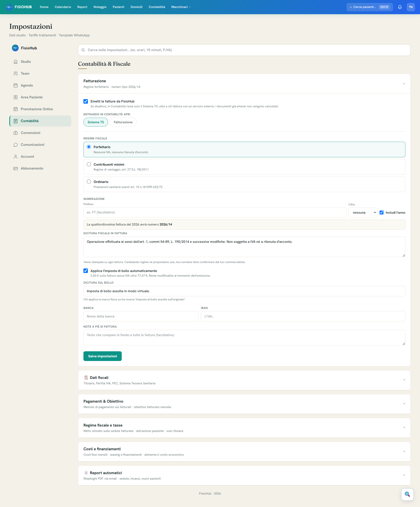Click the Cerca pazienti search button
The height and width of the screenshot is (507, 420).
coord(369,7)
